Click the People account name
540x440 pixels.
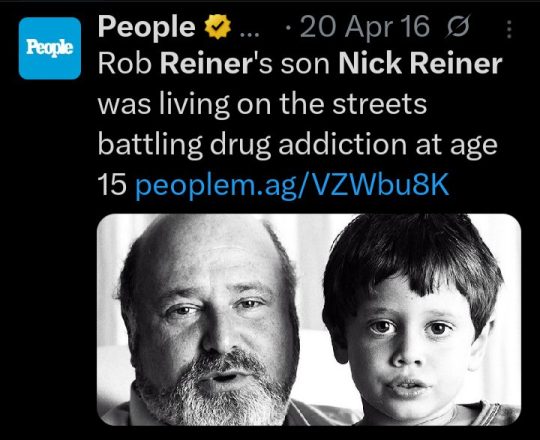tap(147, 27)
